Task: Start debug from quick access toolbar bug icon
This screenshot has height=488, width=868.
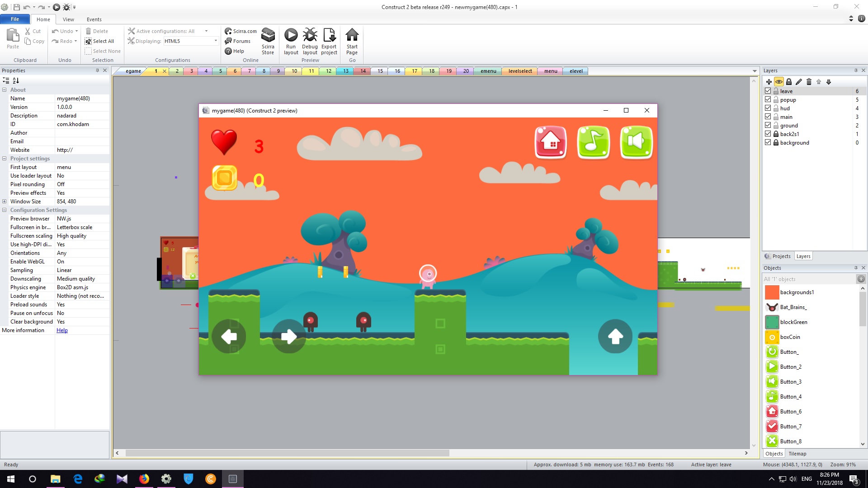Action: click(66, 7)
